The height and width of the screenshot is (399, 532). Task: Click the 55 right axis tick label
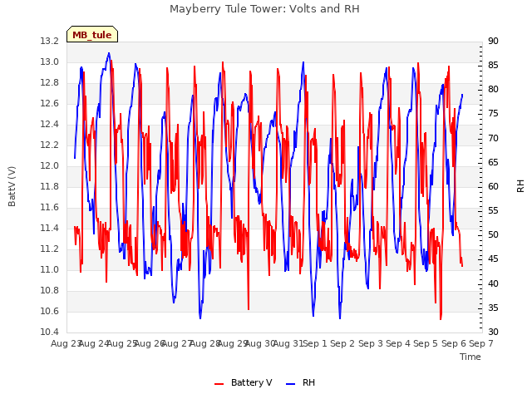click(x=493, y=210)
